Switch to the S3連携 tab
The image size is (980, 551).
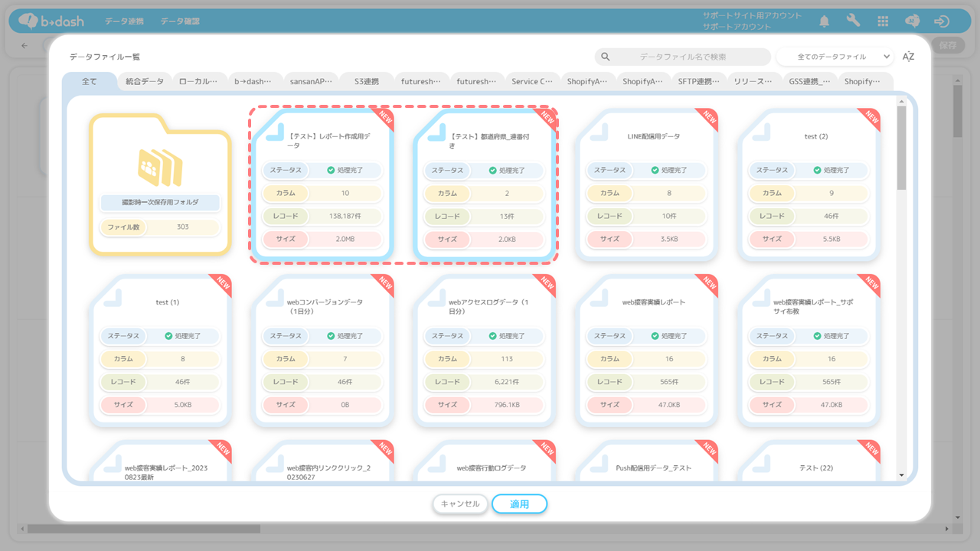pos(366,81)
